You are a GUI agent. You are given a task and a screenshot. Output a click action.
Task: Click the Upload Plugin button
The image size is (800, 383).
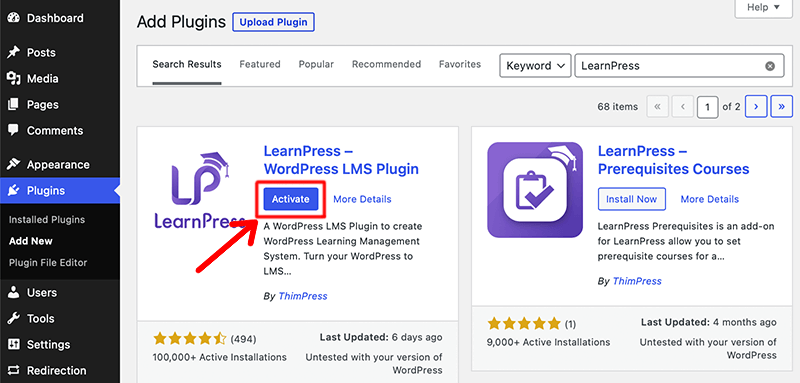click(273, 22)
